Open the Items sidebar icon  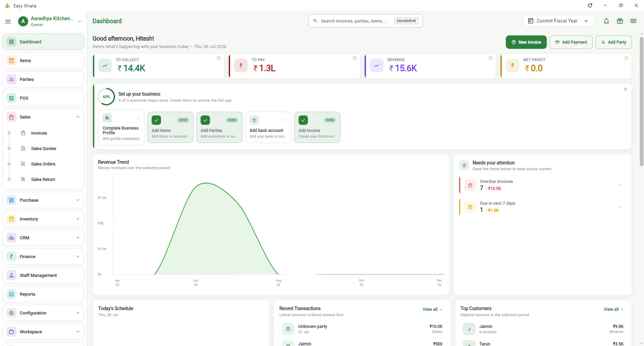(x=11, y=61)
